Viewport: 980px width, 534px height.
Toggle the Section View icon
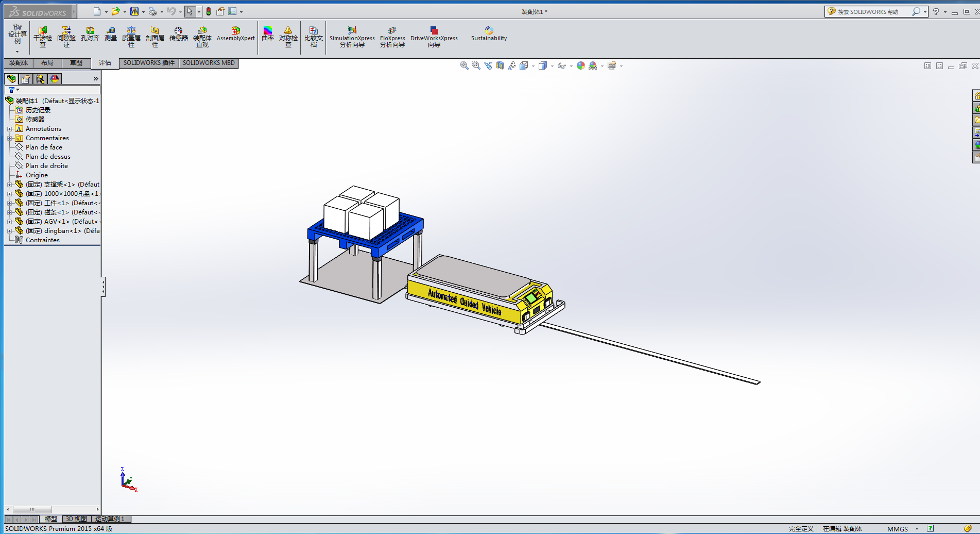pyautogui.click(x=500, y=65)
